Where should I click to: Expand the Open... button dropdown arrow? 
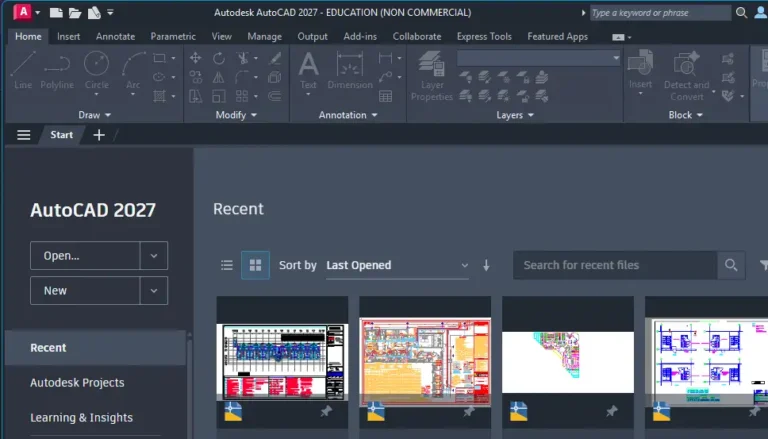pos(154,256)
